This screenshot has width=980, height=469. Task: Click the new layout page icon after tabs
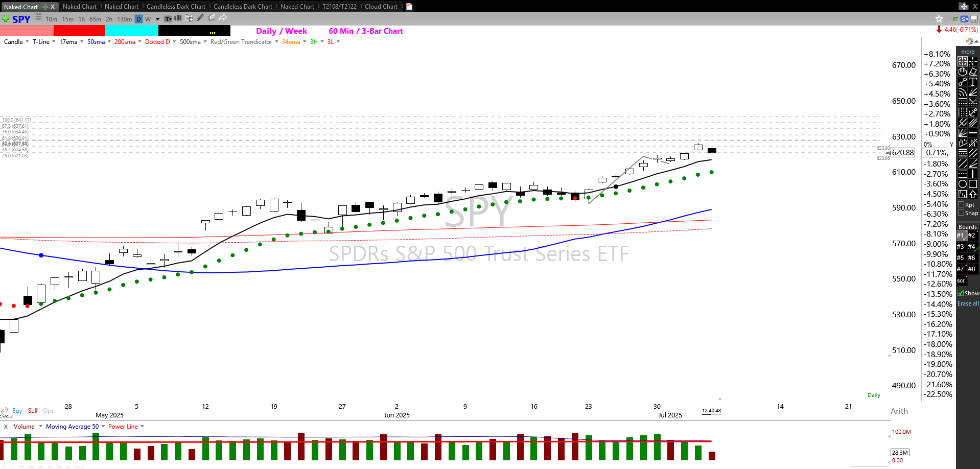(x=409, y=7)
